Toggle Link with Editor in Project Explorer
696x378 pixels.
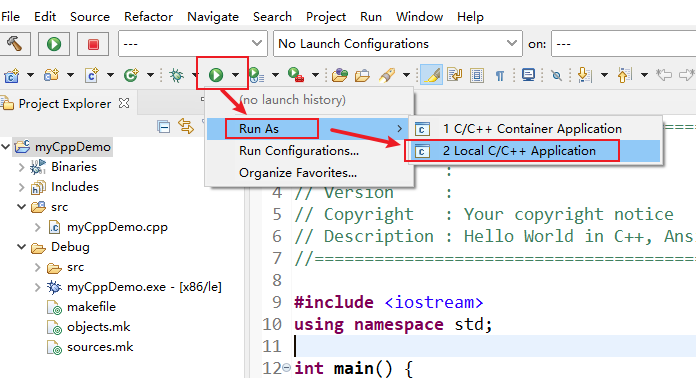186,127
